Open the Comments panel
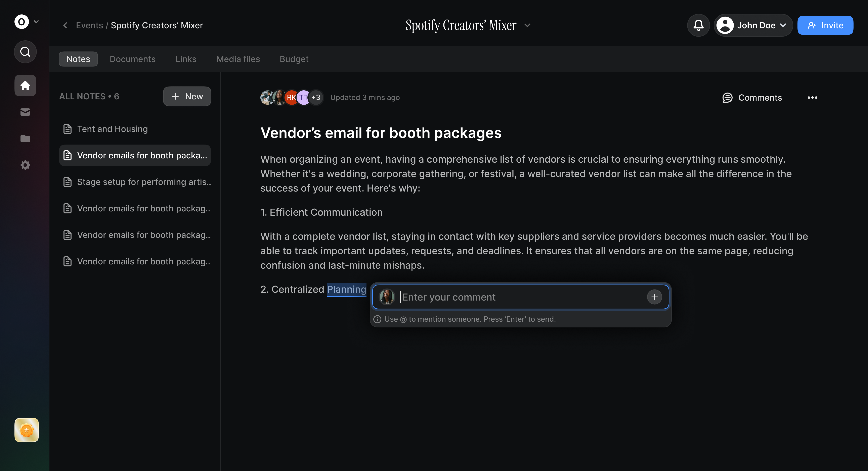 [x=752, y=98]
